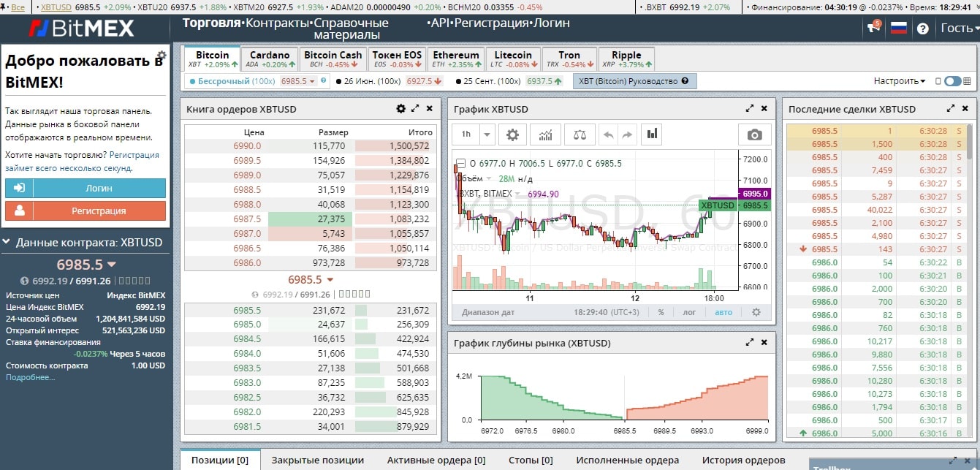Open the chart settings gear icon
The height and width of the screenshot is (470, 980).
click(513, 134)
